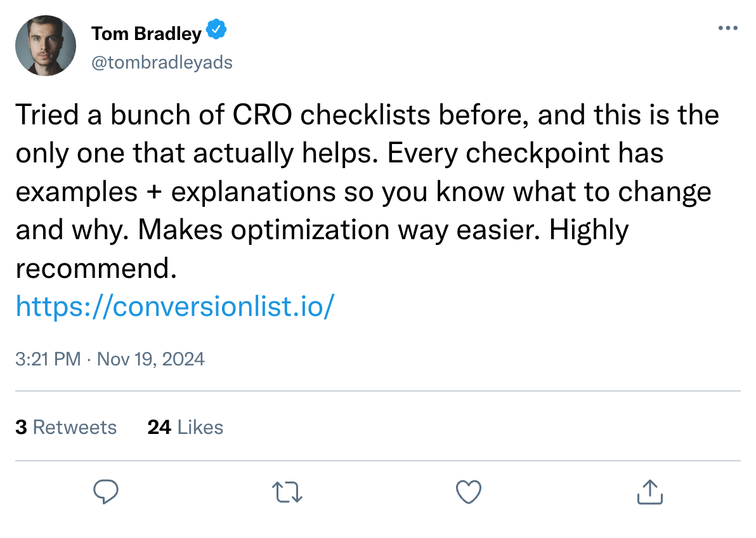Click the bold number 24 like count
The image size is (756, 538).
[159, 427]
